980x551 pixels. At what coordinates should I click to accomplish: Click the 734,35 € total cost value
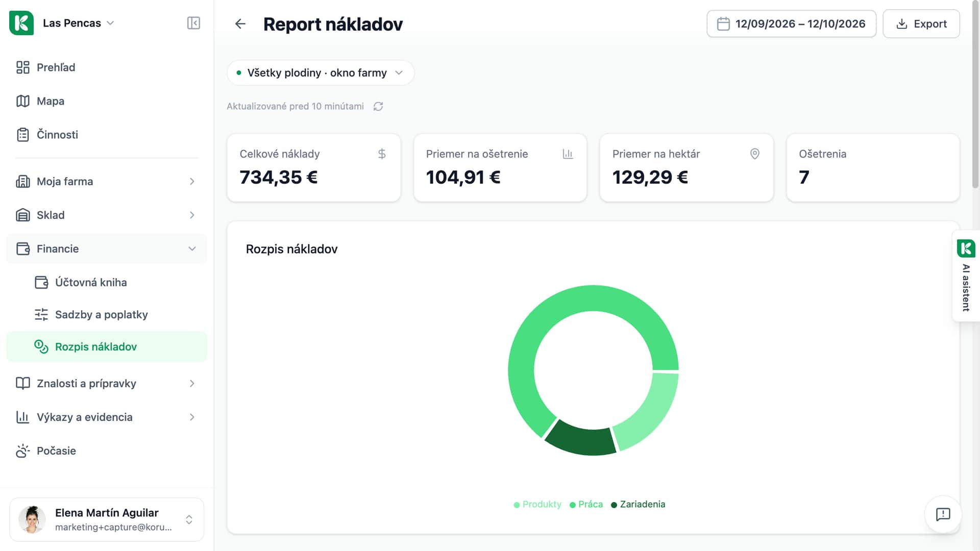[x=279, y=177]
